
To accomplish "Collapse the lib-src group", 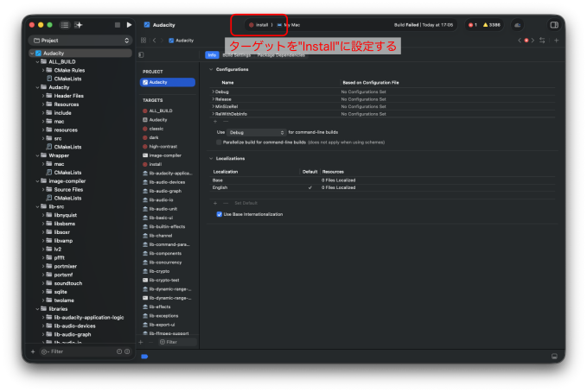I will point(37,206).
